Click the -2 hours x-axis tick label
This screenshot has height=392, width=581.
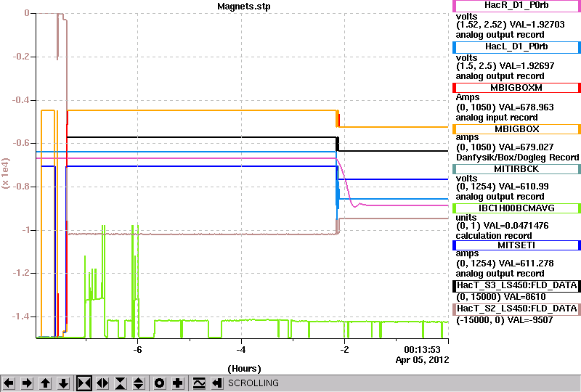coord(344,350)
